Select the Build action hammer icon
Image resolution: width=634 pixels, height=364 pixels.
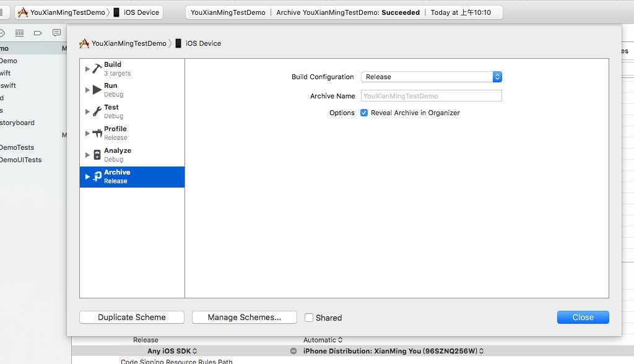click(97, 69)
